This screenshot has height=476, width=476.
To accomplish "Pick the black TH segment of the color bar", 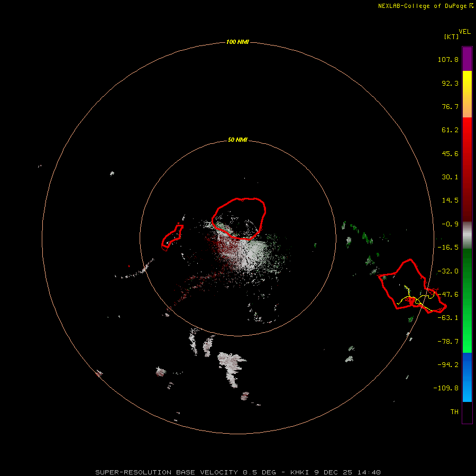I will pyautogui.click(x=467, y=412).
